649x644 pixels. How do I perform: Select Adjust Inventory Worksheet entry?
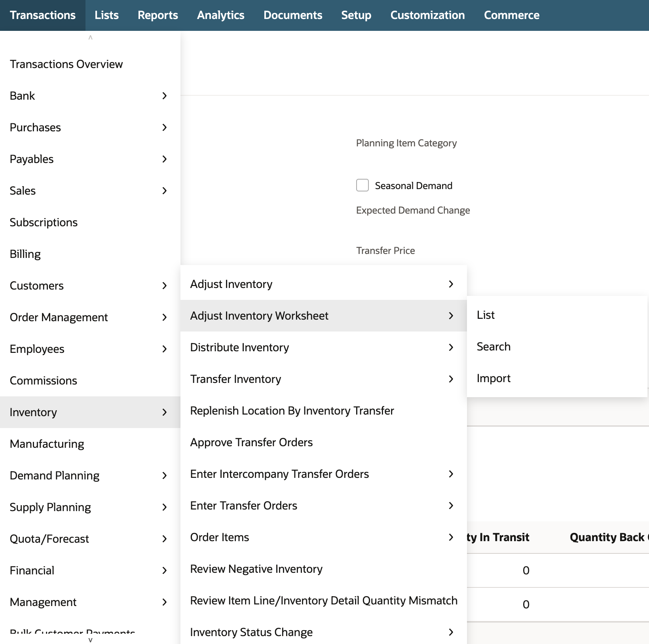(324, 316)
